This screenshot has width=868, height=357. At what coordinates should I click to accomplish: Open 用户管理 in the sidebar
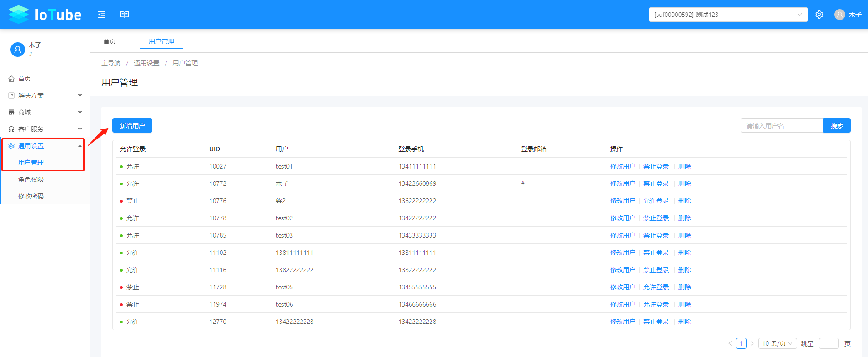click(x=31, y=163)
